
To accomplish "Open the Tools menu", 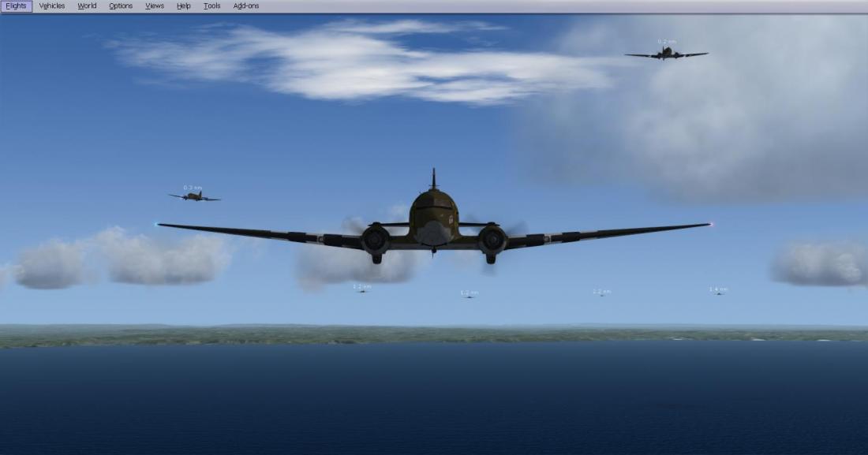I will (x=211, y=6).
